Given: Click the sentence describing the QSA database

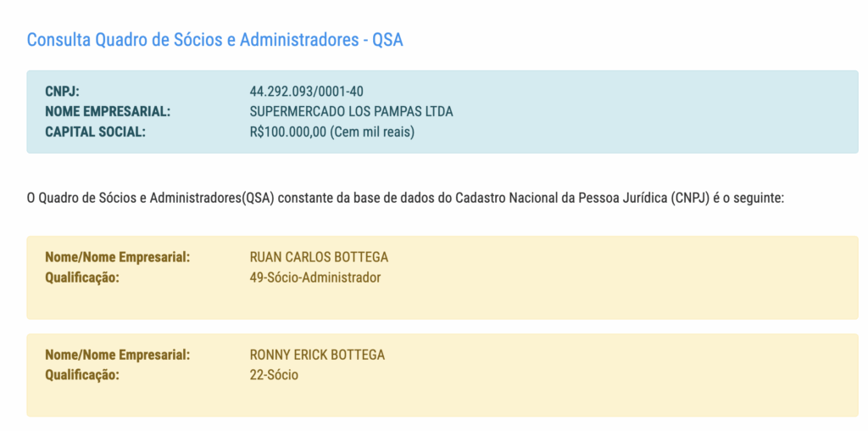Looking at the screenshot, I should pos(406,199).
